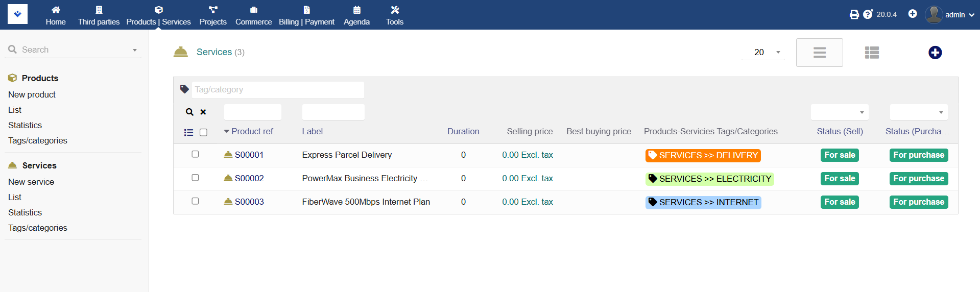The image size is (980, 292).
Task: Click the magnifier search icon in the filter row
Action: pos(189,112)
